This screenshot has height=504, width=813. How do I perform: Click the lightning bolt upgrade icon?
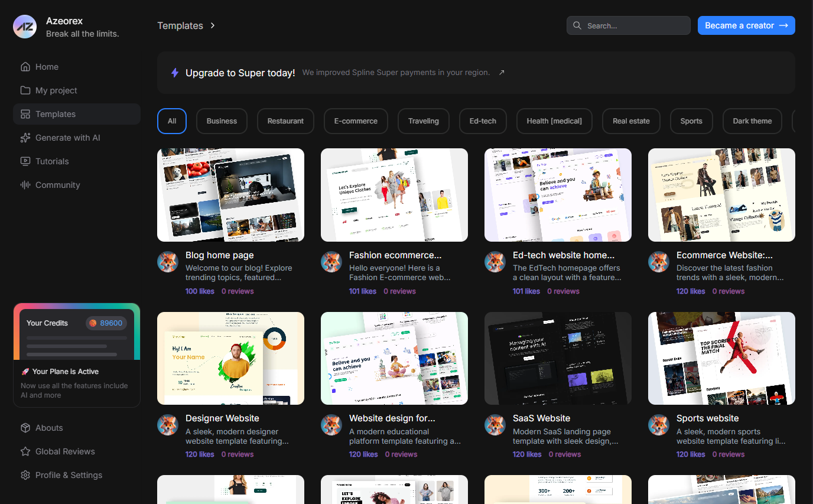click(x=175, y=73)
